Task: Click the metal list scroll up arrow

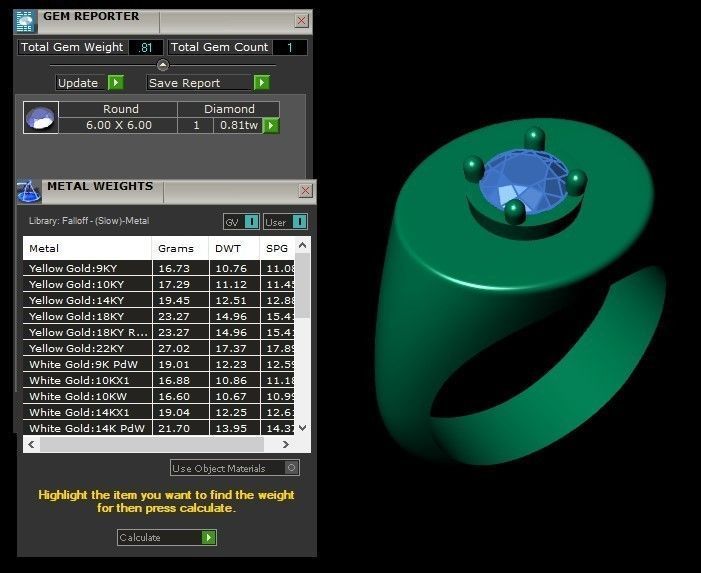Action: coord(303,245)
